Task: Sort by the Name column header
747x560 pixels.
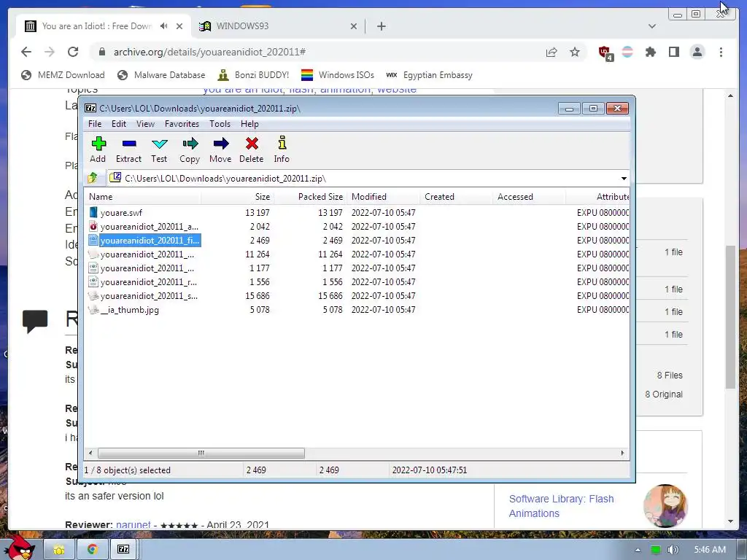Action: pos(142,197)
